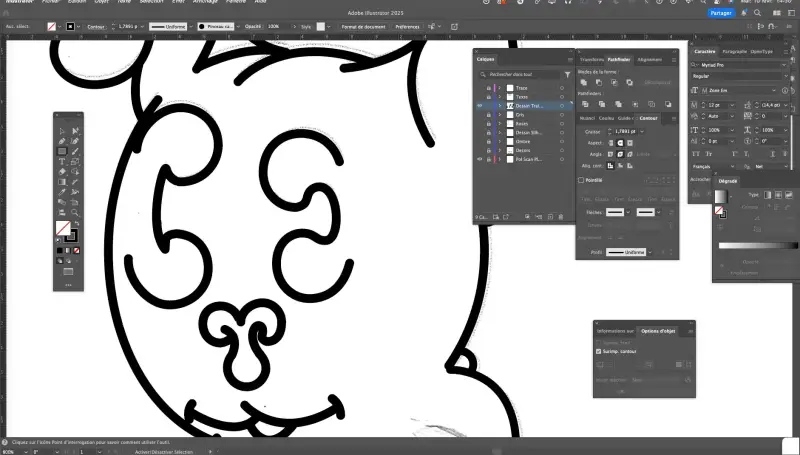Open the stroke weight dropdown in Contour panel
Screen dimensions: 800x455
[642, 131]
